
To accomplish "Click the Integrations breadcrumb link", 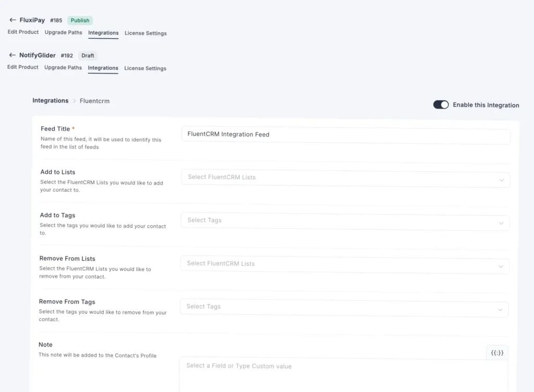I will (x=50, y=101).
